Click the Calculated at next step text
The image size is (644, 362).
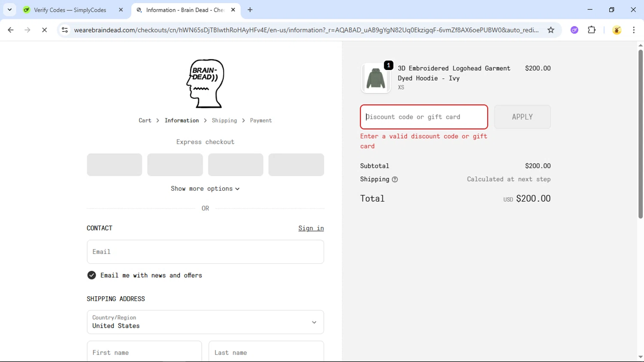509,179
